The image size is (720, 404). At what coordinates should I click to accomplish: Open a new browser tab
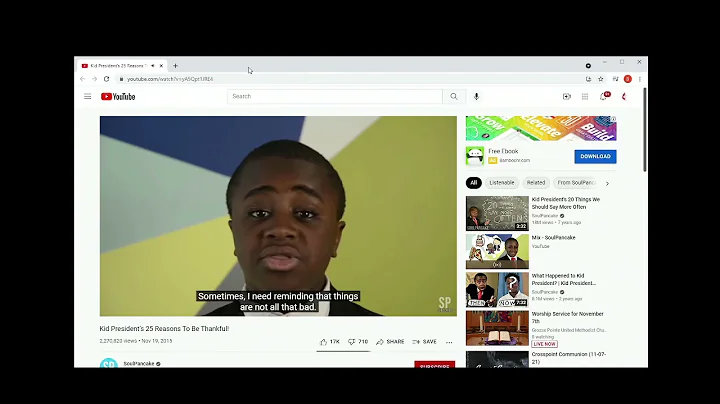coord(175,66)
